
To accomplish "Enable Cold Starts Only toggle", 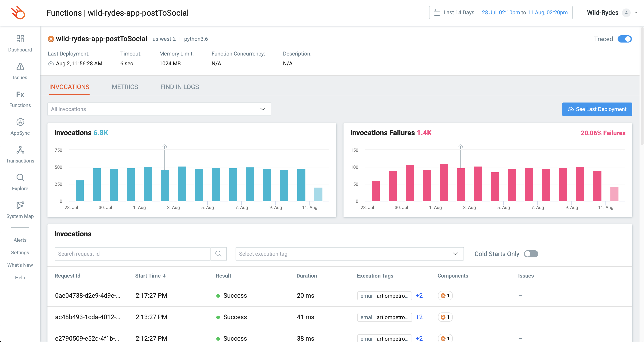I will 531,254.
